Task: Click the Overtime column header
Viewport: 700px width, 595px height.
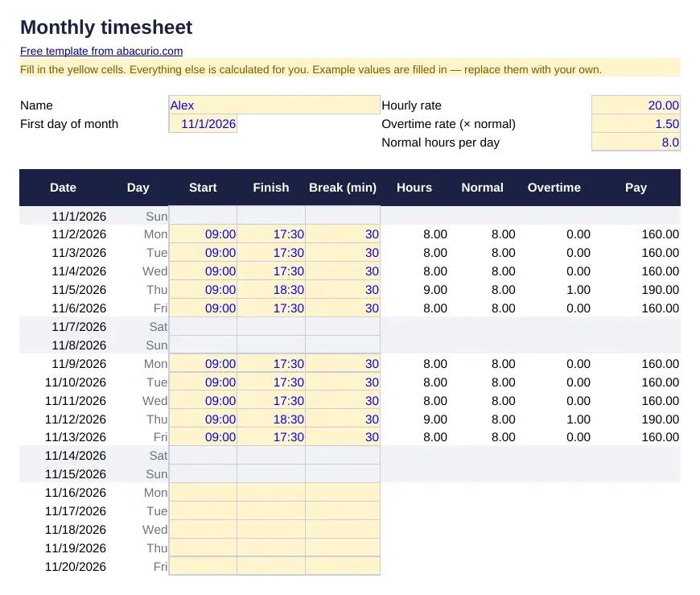Action: tap(554, 188)
